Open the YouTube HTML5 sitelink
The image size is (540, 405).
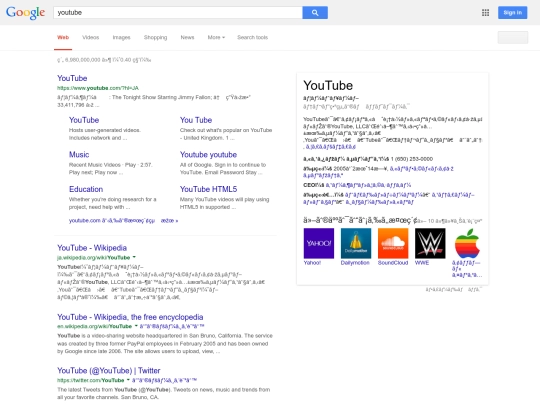click(208, 189)
